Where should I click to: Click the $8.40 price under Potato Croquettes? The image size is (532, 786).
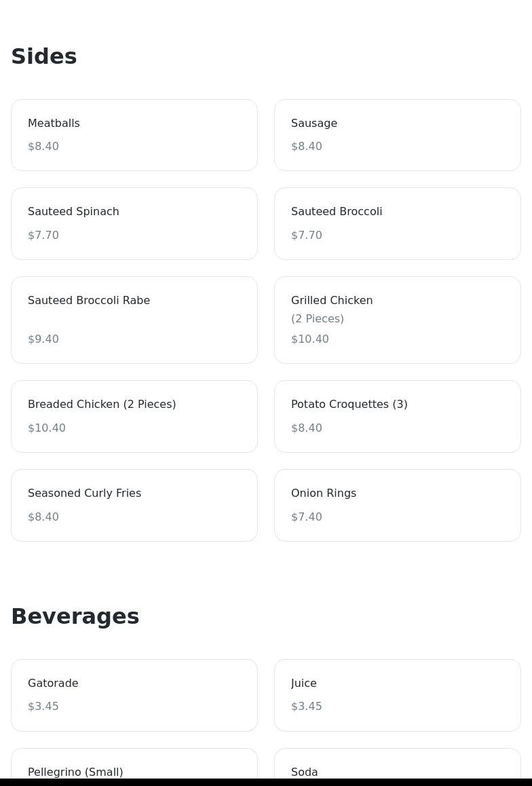point(307,428)
